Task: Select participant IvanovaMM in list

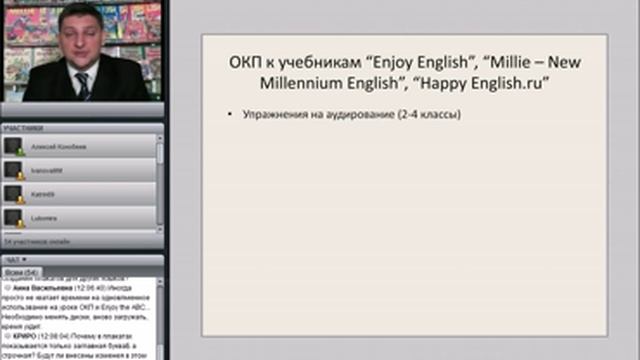Action: point(79,170)
